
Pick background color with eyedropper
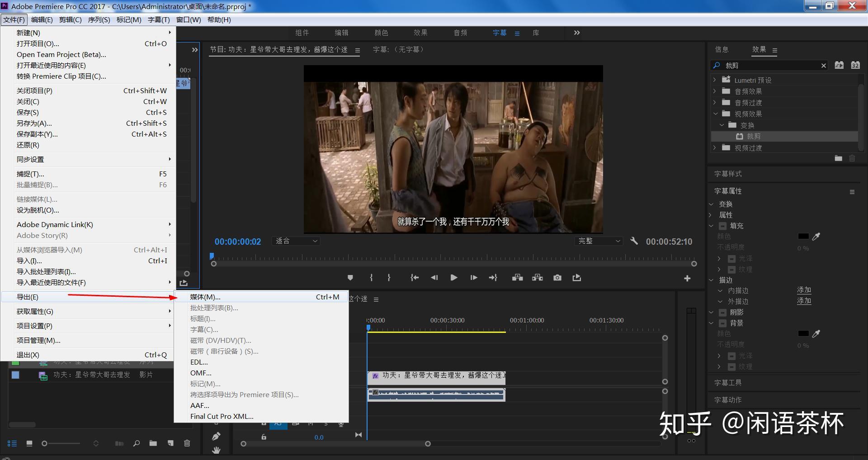[x=816, y=334]
